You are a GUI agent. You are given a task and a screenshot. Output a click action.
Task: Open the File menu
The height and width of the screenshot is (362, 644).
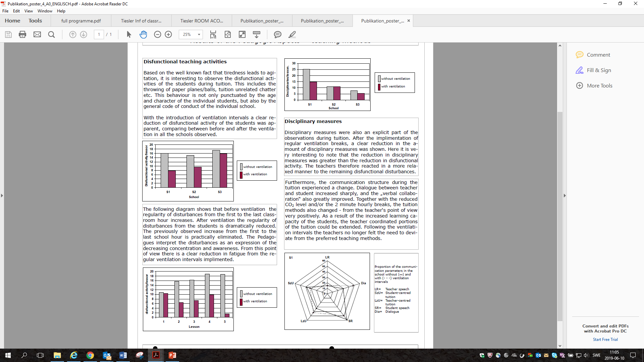[x=5, y=11]
